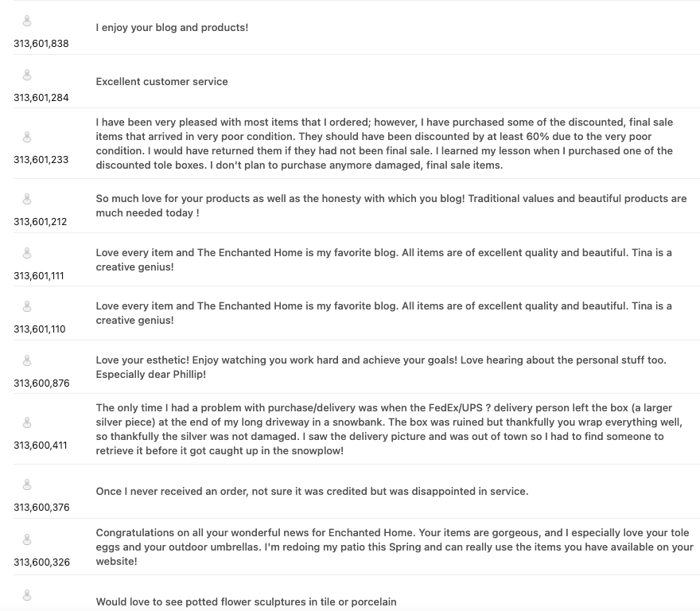The image size is (700, 611).
Task: Select the respondent avatar above ID 313,600,376
Action: pyautogui.click(x=27, y=485)
